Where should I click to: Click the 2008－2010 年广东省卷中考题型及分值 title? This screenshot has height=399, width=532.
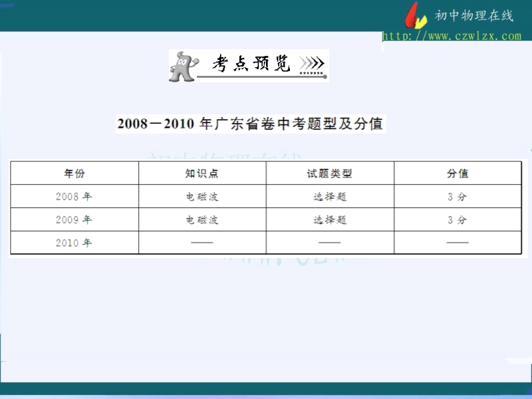coord(250,124)
